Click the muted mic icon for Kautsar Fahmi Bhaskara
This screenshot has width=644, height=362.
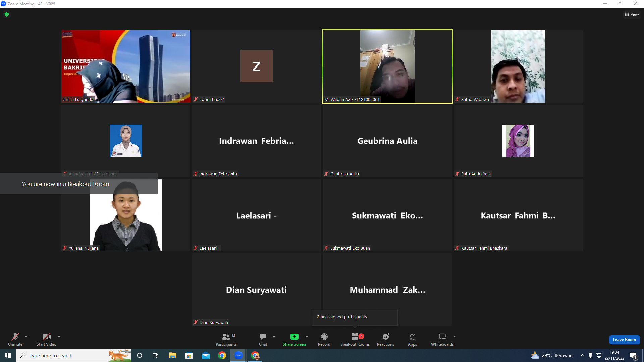tap(457, 248)
